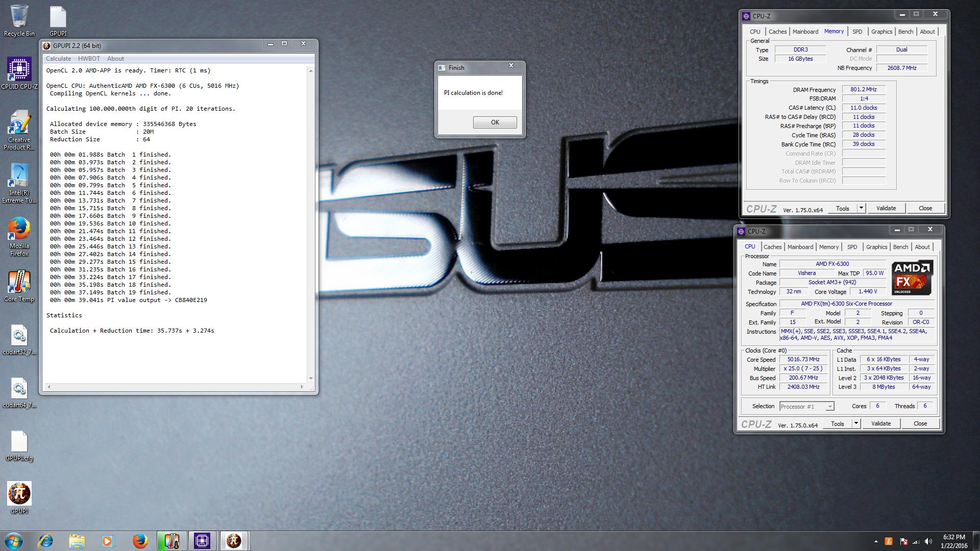This screenshot has width=980, height=551.
Task: Open the Calculate menu in GPUPI
Action: [58, 59]
